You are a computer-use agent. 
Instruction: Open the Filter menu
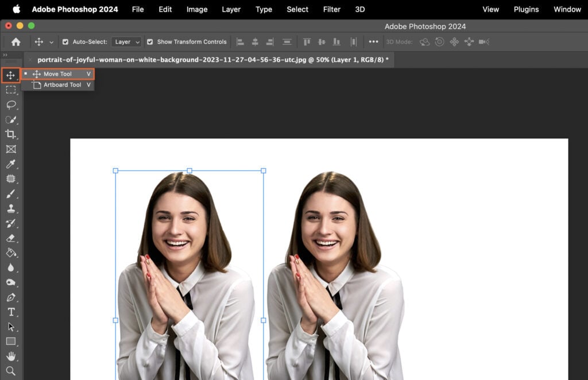331,9
